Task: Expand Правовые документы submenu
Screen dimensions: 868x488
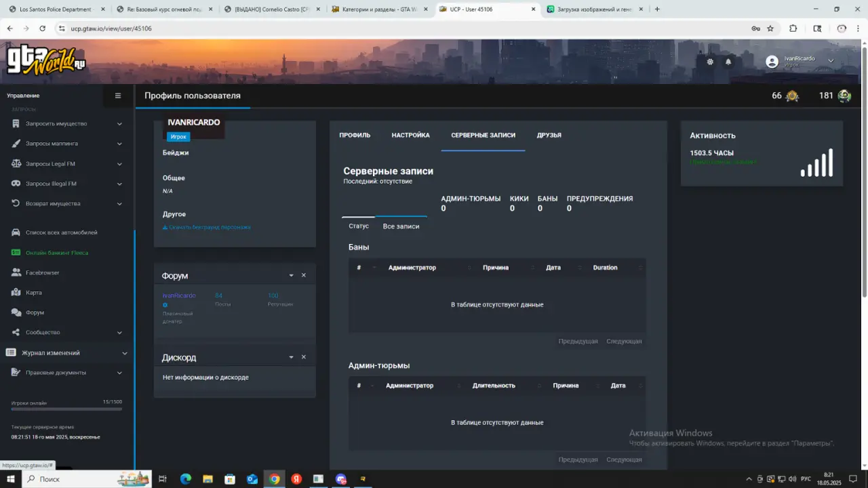Action: point(119,373)
